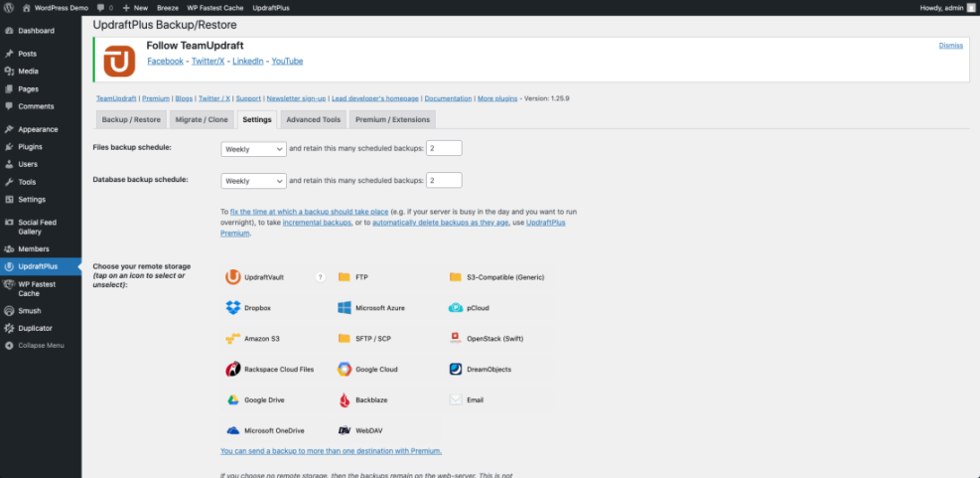This screenshot has width=980, height=478.
Task: Select the UpdraftVault storage icon
Action: pyautogui.click(x=233, y=277)
